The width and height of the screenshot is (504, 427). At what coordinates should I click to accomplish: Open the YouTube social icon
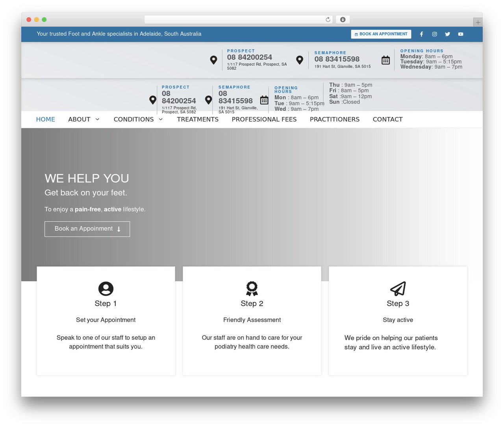coord(460,34)
